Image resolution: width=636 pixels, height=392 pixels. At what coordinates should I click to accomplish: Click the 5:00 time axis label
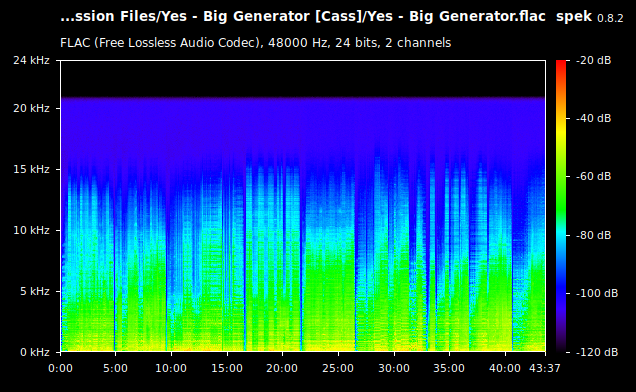click(115, 368)
